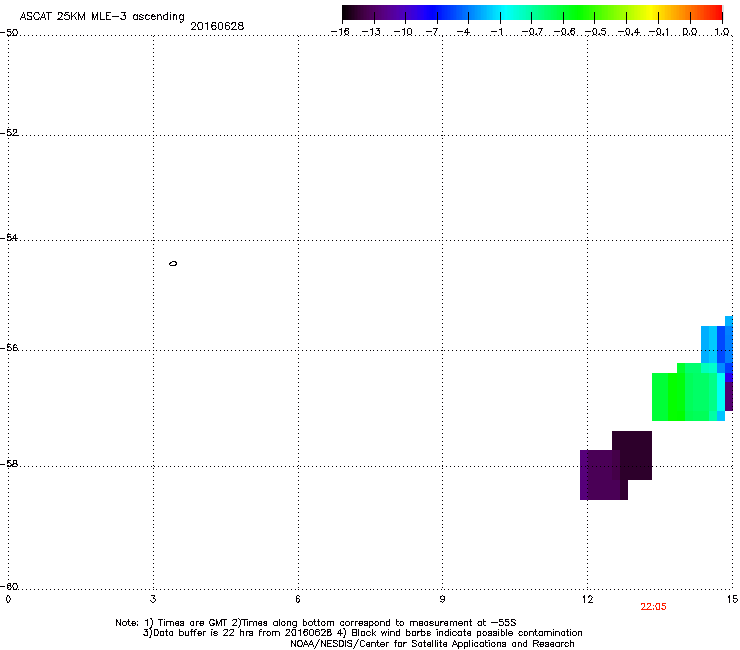The height and width of the screenshot is (650, 740).
Task: Click the color bar label '0.0'
Action: pos(690,32)
